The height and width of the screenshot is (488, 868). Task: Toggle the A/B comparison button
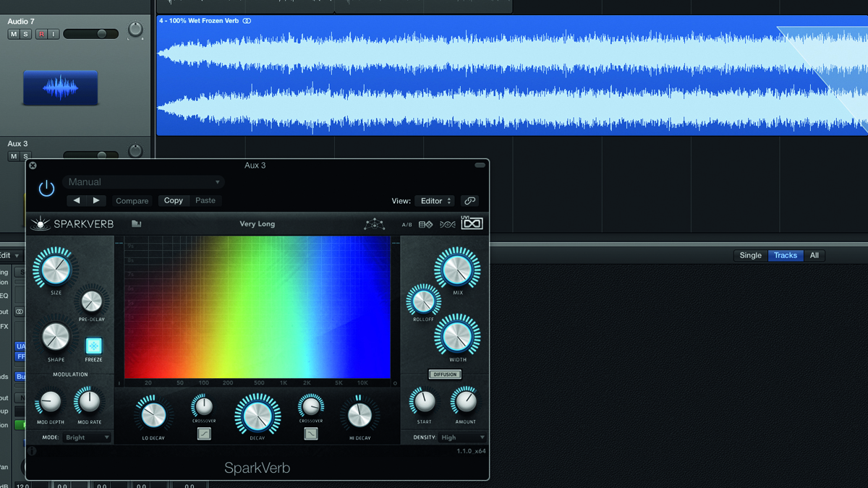407,225
